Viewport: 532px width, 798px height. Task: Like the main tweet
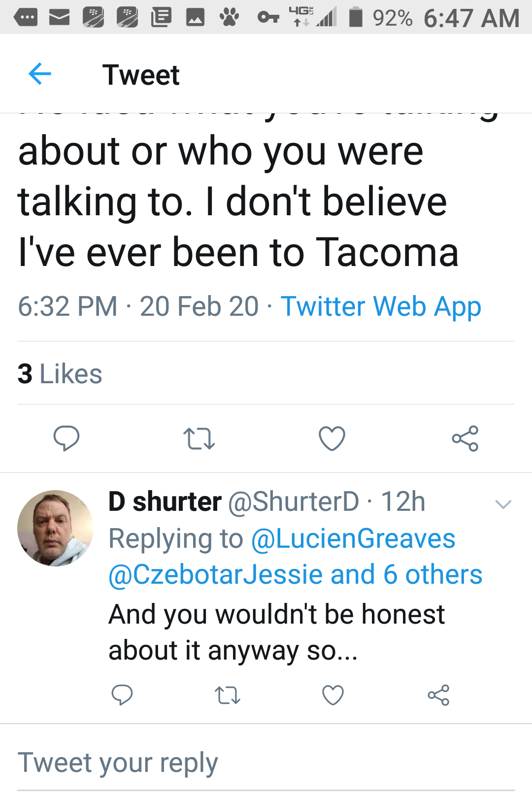(332, 438)
